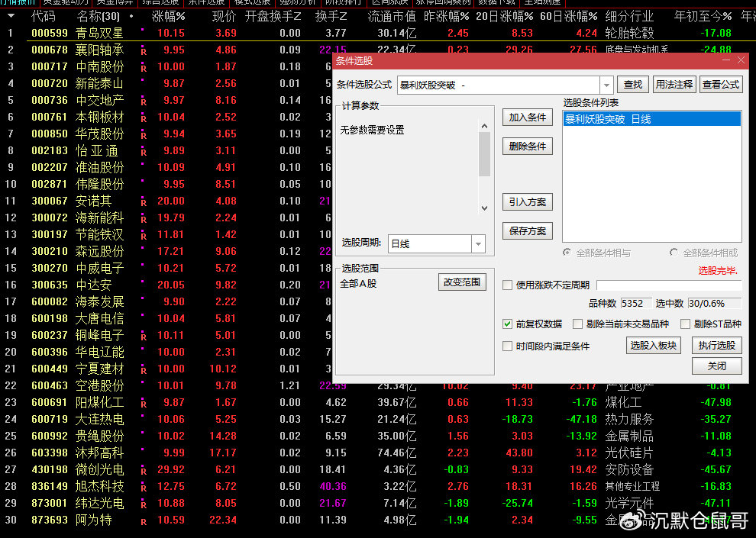Click the 用法注释 button
Image resolution: width=756 pixels, height=538 pixels.
(x=674, y=84)
